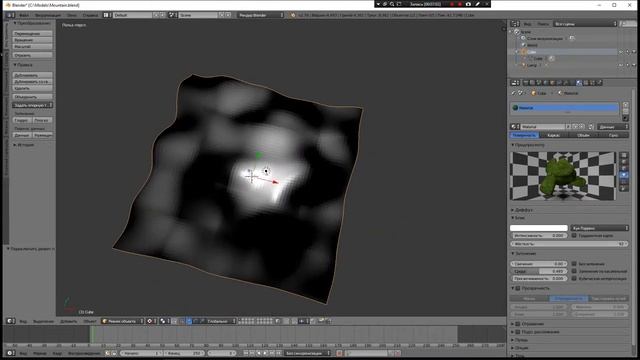Click the recording toolbar pencil icon
Viewport: 640px width, 360px height.
click(x=478, y=4)
